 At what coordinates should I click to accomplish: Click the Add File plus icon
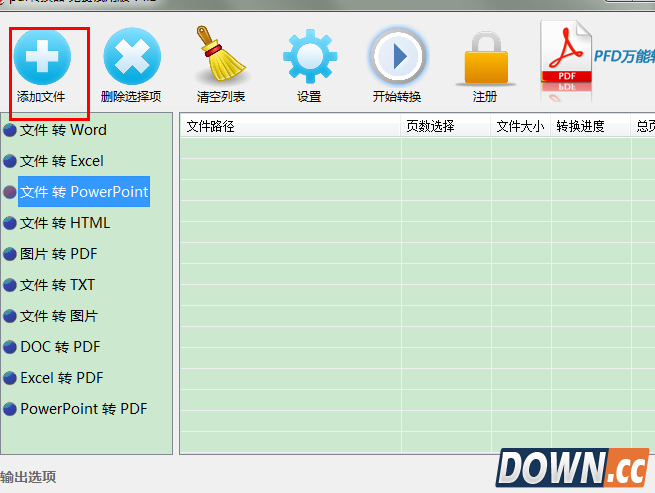(42, 56)
